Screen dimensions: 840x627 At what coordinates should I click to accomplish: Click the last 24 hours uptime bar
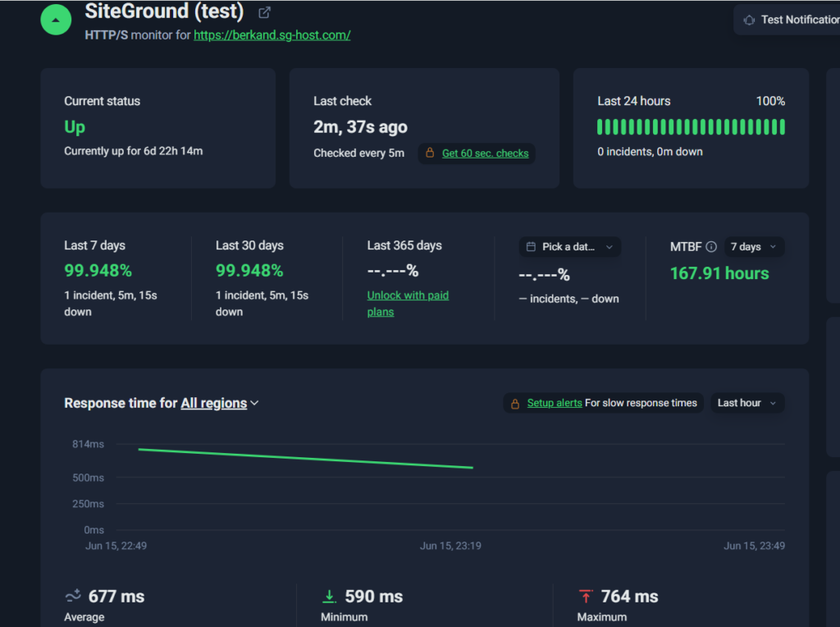(x=691, y=127)
